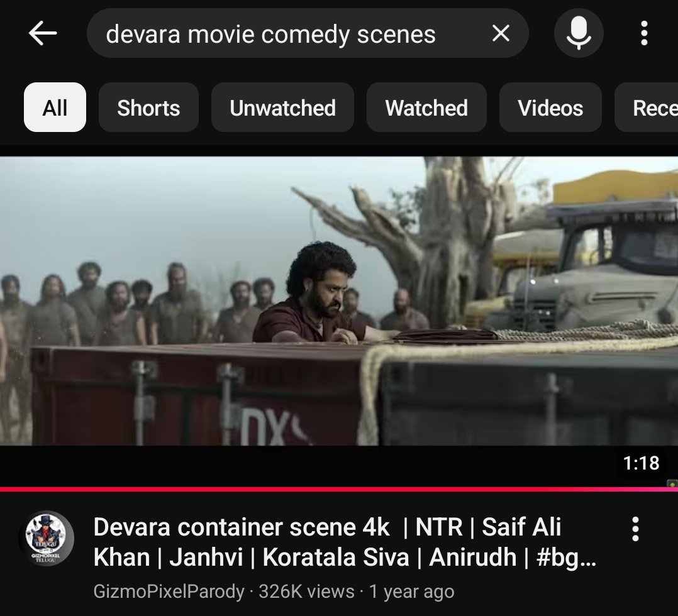Tap the back arrow icon
This screenshot has height=616, width=678.
(42, 33)
